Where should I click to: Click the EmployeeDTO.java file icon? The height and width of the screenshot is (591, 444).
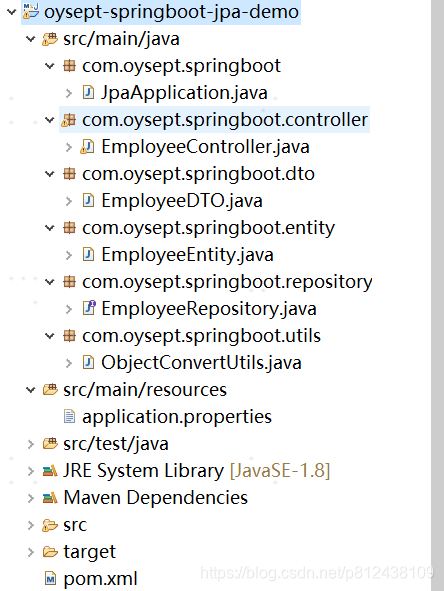click(x=88, y=201)
